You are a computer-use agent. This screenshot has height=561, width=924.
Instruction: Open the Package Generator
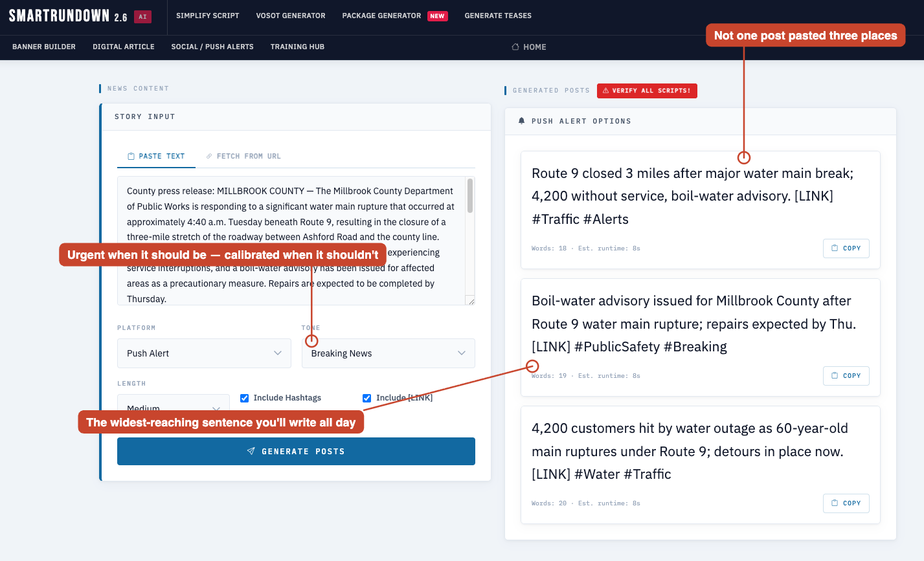(x=381, y=16)
